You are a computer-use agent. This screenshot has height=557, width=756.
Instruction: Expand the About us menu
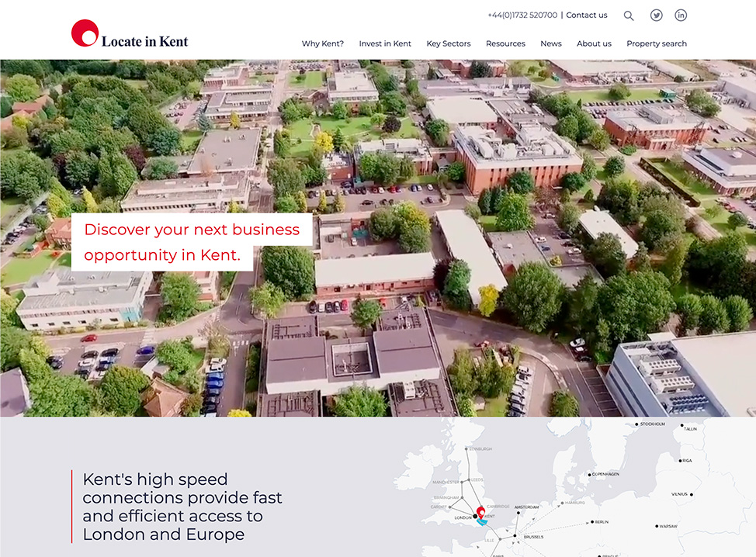[x=594, y=44]
